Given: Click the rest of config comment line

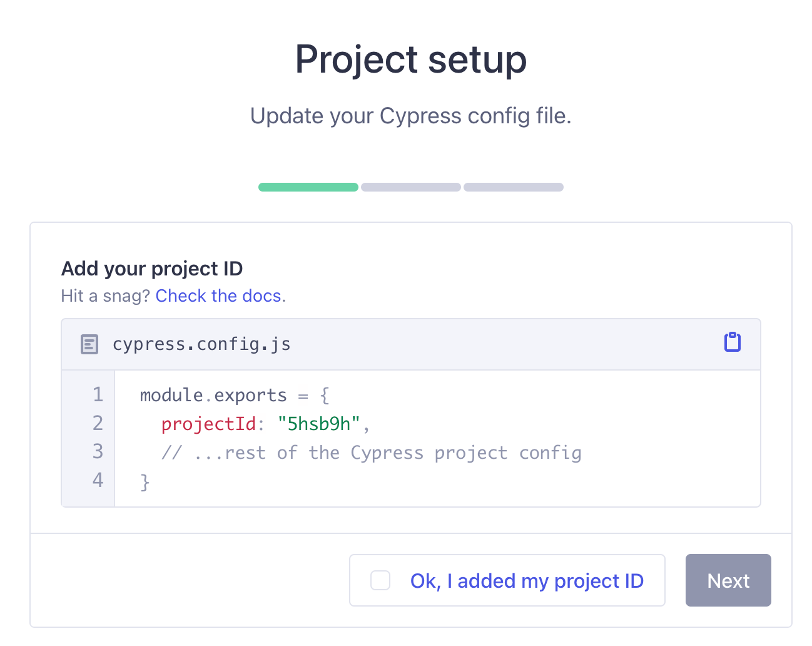Looking at the screenshot, I should click(372, 453).
